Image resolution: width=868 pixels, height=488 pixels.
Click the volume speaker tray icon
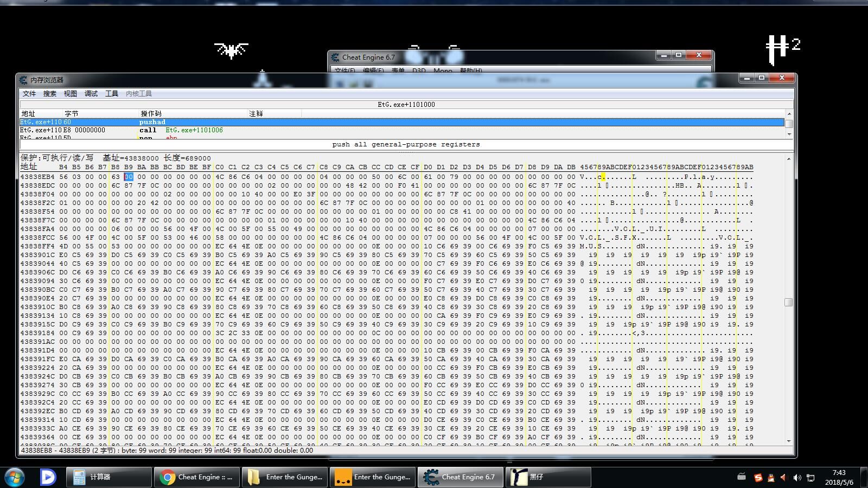click(x=796, y=478)
